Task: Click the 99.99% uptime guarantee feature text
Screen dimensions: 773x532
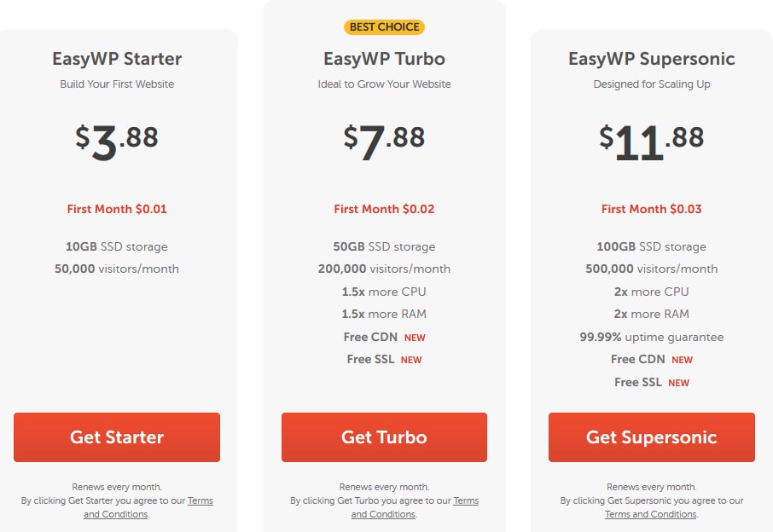Action: pyautogui.click(x=651, y=337)
